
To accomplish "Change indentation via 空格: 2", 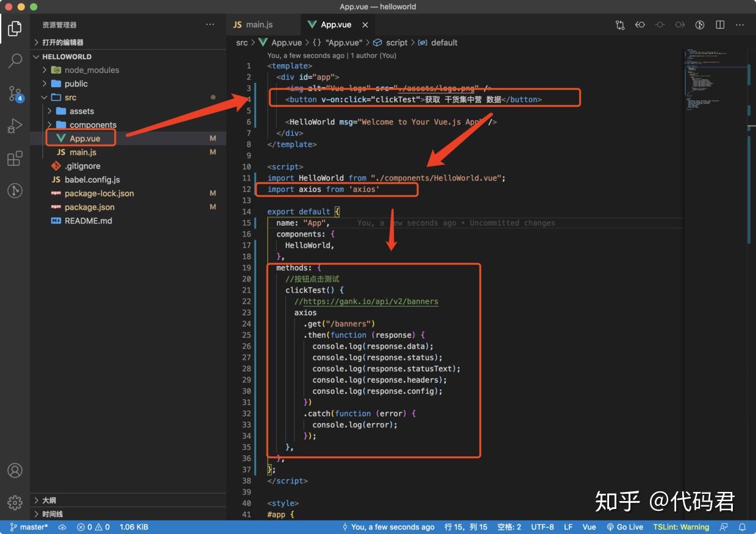I will tap(509, 527).
